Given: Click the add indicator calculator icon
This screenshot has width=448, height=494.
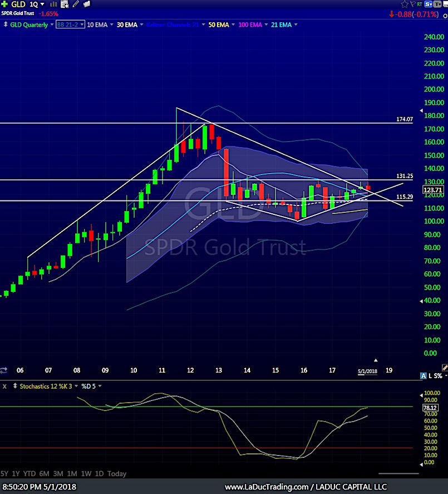Looking at the screenshot, I should click(x=65, y=4).
